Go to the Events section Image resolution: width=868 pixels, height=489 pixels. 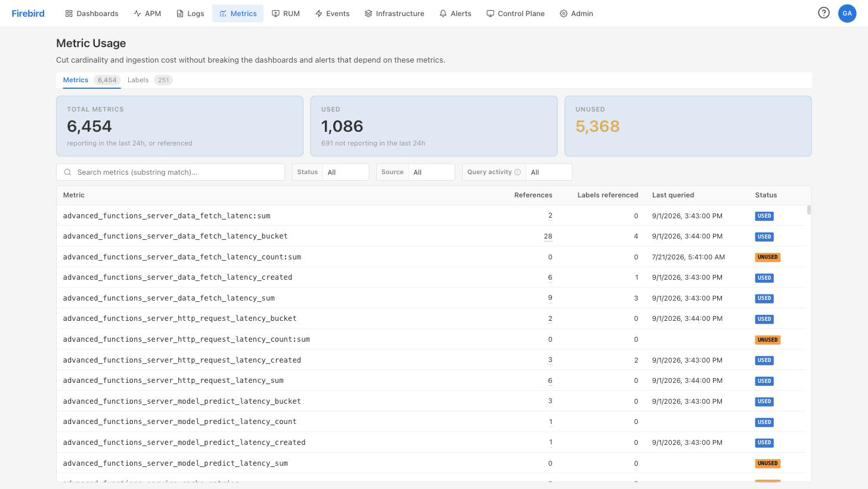tap(333, 13)
